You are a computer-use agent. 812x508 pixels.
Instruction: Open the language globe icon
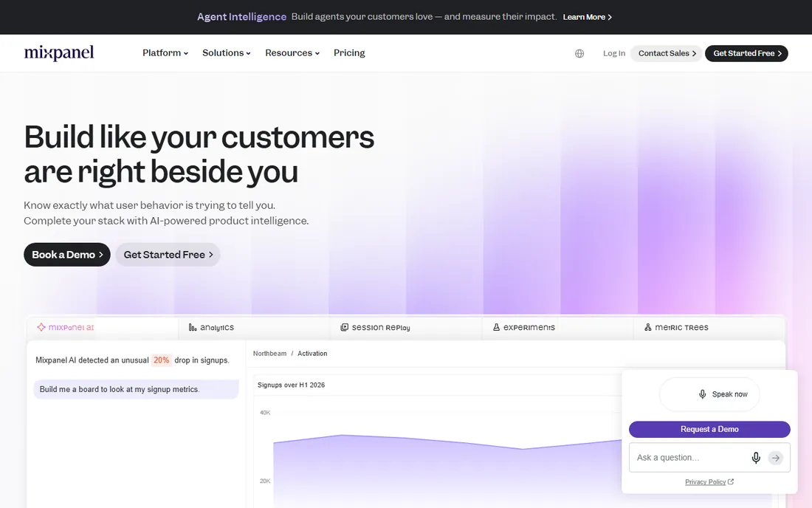[x=579, y=53]
